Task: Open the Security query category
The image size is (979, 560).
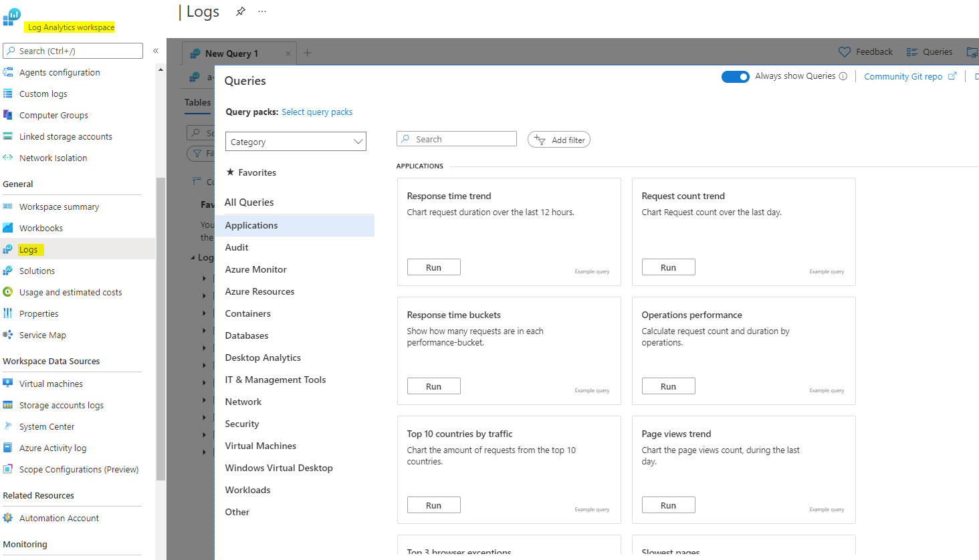Action: pos(241,424)
